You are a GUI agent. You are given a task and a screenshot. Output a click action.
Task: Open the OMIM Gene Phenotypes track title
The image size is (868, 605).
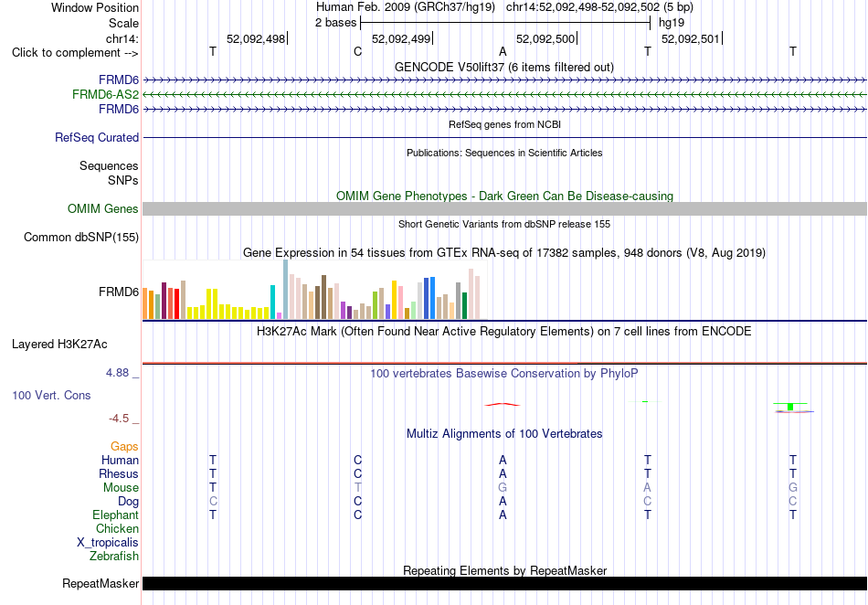coord(505,196)
